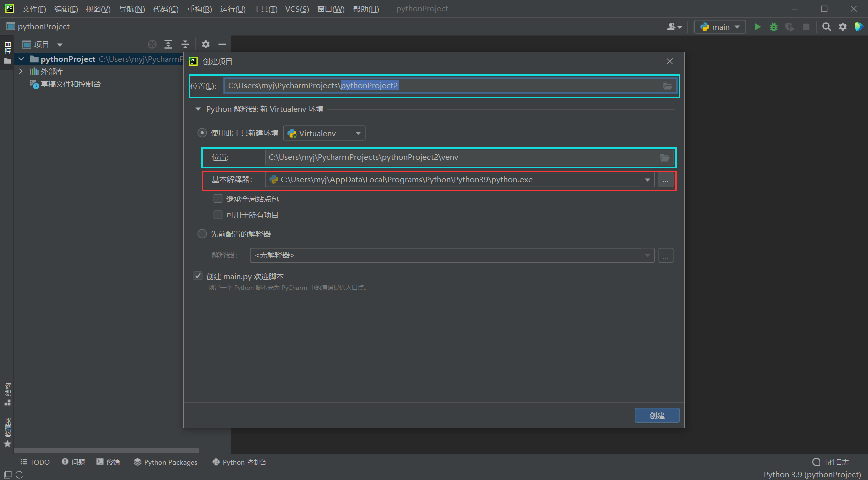Open the base interpreter dropdown arrow
Screen dimensions: 868x480
(x=647, y=180)
